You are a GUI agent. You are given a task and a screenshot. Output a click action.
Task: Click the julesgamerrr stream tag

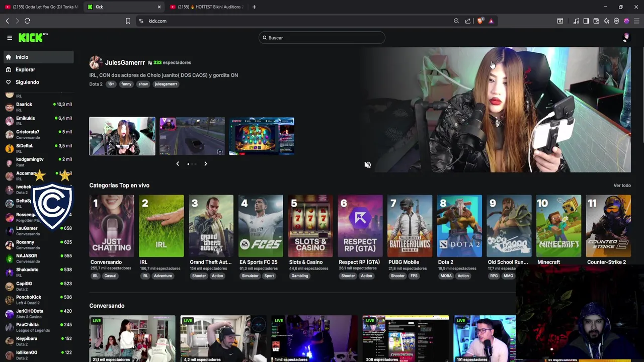tap(166, 84)
